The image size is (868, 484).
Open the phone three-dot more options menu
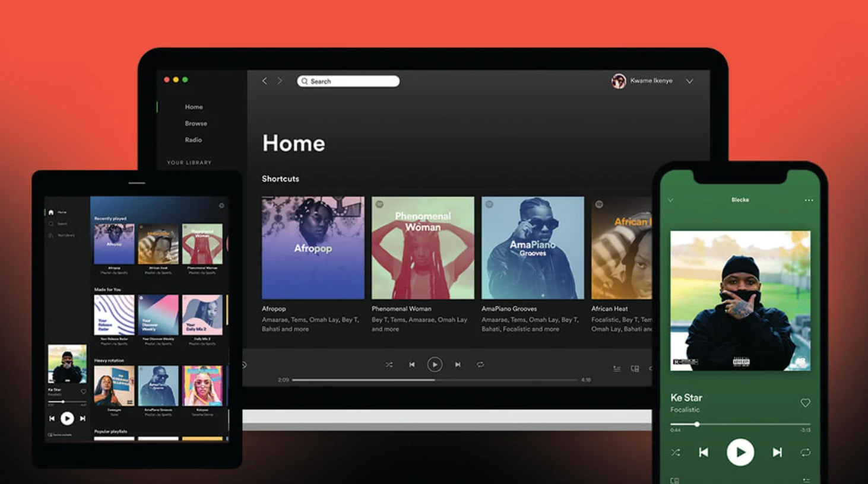click(809, 200)
